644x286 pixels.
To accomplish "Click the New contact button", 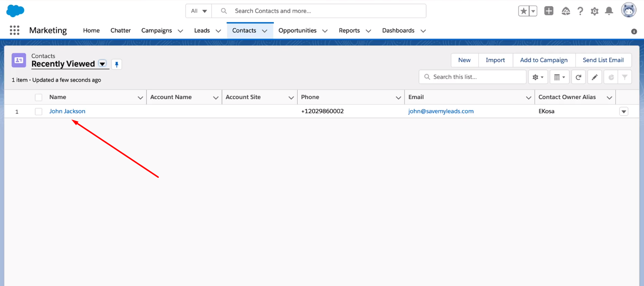I will coord(465,60).
